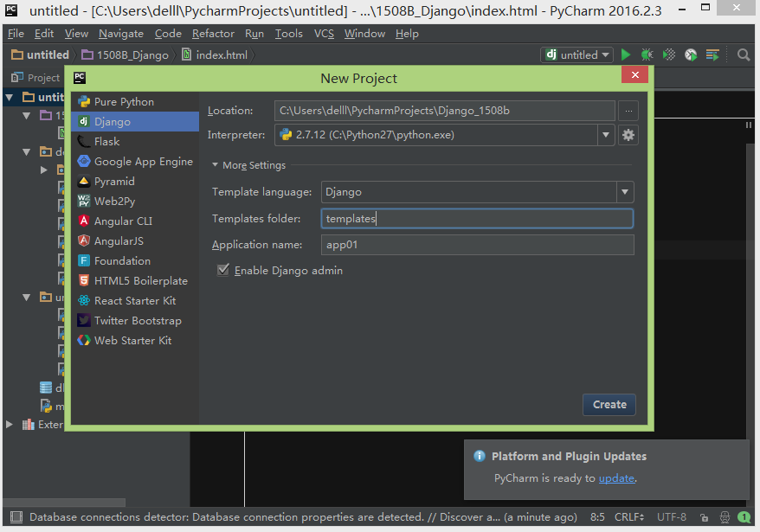
Task: Click the Application name field
Action: tap(478, 245)
